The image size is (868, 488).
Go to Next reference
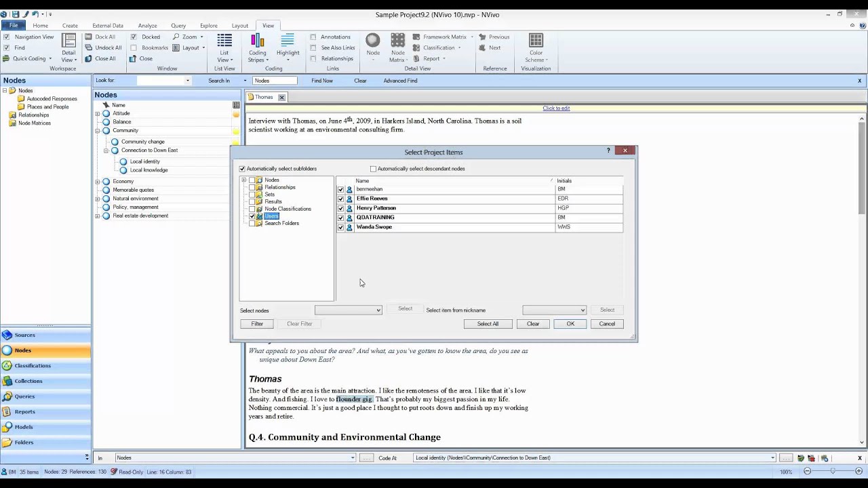490,48
